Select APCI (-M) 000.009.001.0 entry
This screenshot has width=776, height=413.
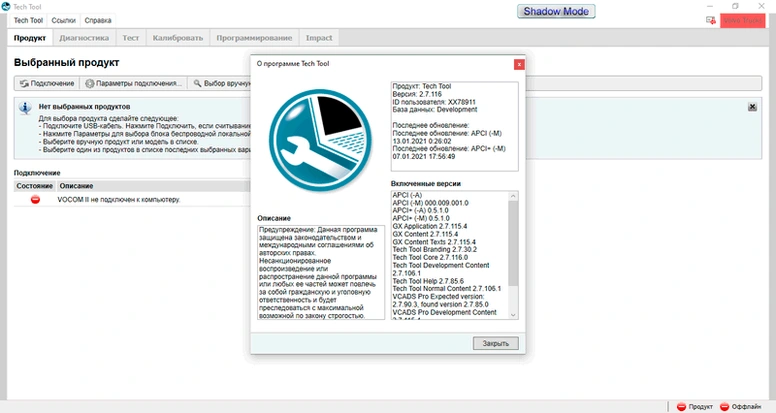pyautogui.click(x=431, y=203)
